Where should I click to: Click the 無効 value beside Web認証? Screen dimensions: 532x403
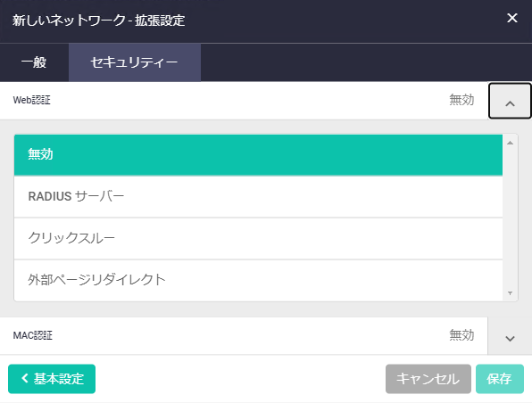461,100
